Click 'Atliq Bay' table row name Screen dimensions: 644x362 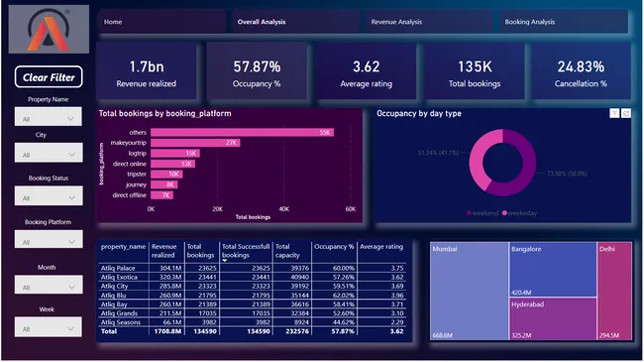(114, 304)
